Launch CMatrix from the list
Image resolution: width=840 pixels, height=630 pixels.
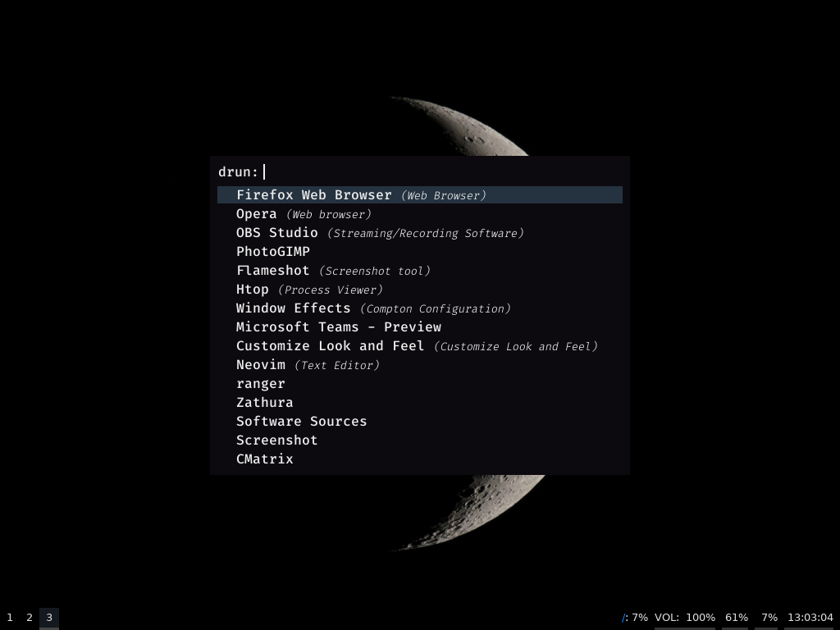[419, 459]
